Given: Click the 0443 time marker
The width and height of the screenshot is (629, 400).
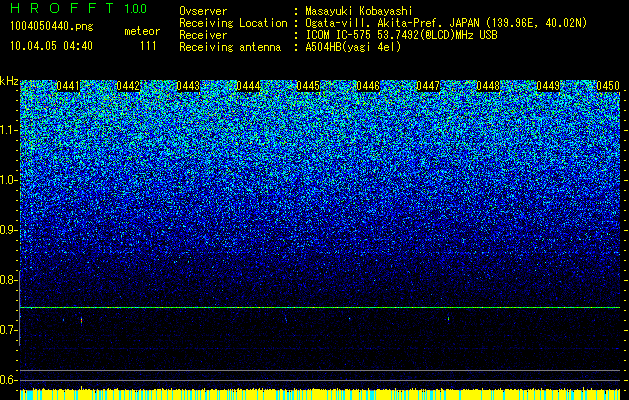Looking at the screenshot, I should coord(188,86).
